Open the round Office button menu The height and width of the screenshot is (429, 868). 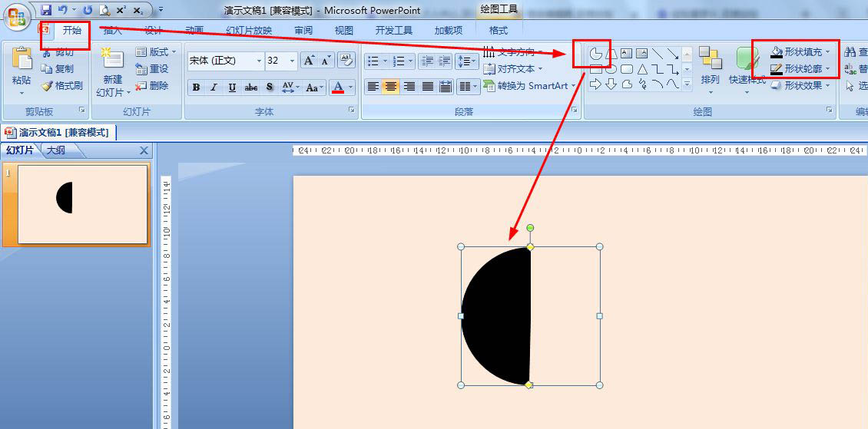pos(16,18)
